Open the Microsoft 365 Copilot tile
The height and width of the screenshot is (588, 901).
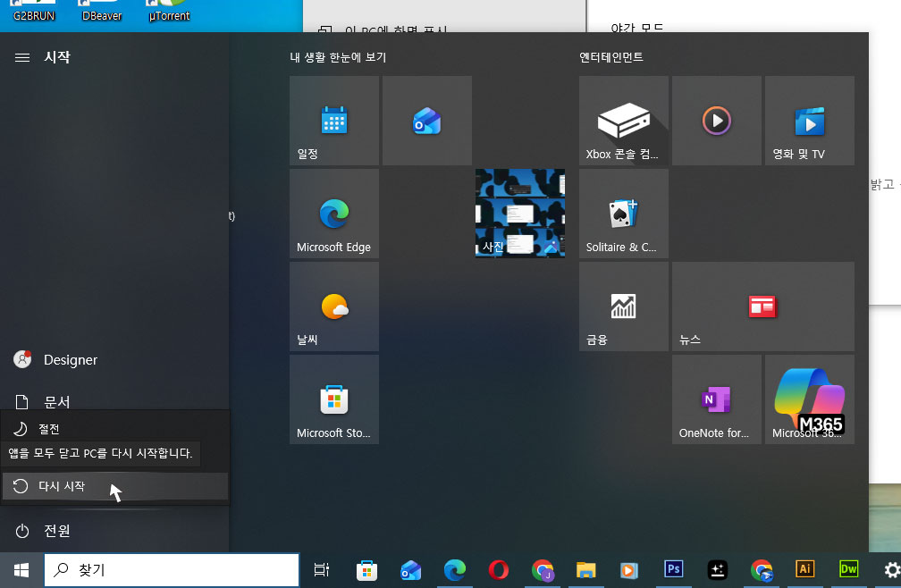tap(809, 399)
